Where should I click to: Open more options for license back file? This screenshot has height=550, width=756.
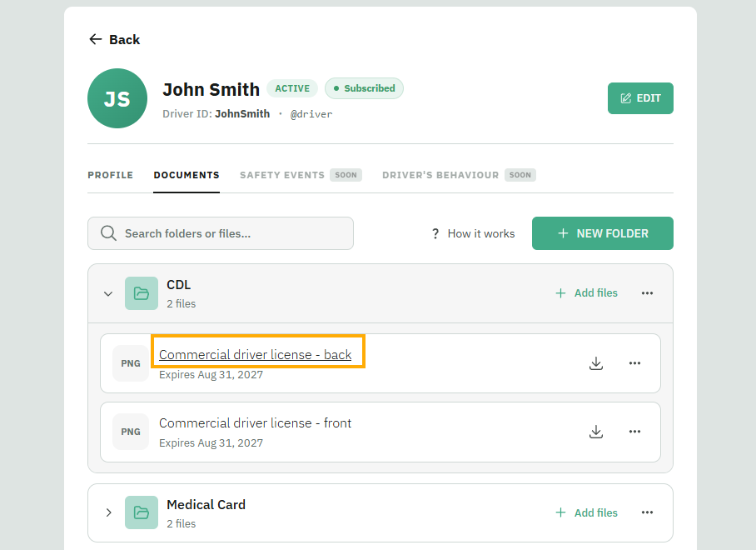click(634, 363)
